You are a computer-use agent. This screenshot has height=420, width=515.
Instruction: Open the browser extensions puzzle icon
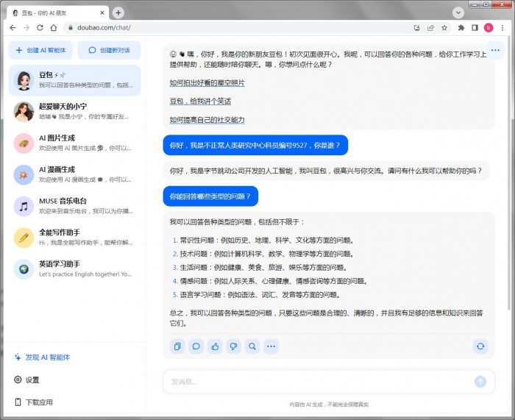point(461,28)
